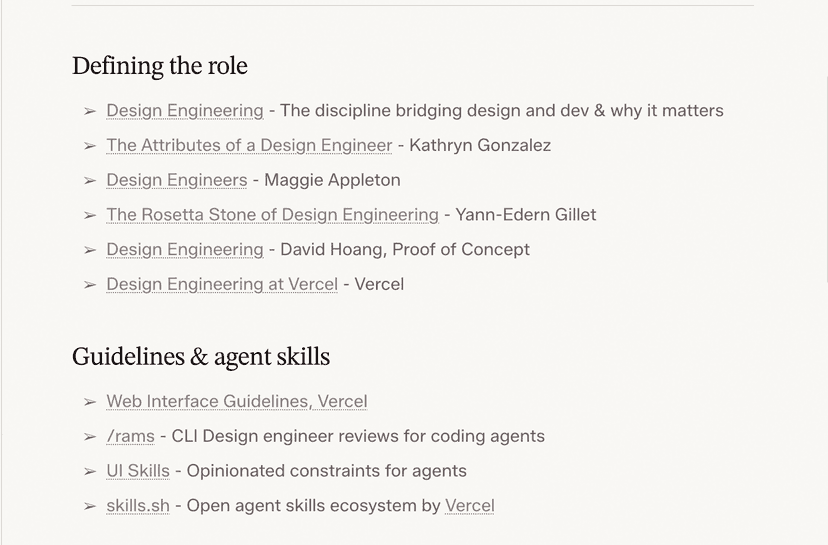The height and width of the screenshot is (545, 828).
Task: Open The Attributes of a Design Engineer
Action: point(249,146)
